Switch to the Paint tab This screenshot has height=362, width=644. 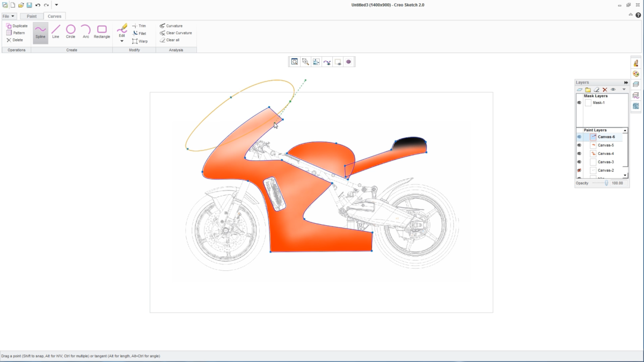click(32, 16)
